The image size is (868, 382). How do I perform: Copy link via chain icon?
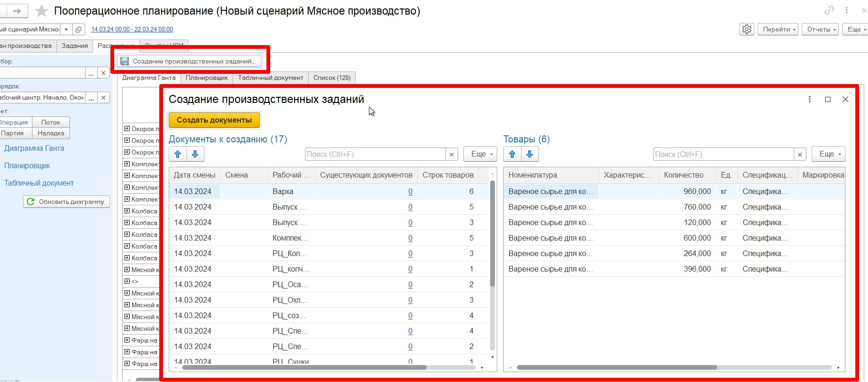[x=829, y=10]
